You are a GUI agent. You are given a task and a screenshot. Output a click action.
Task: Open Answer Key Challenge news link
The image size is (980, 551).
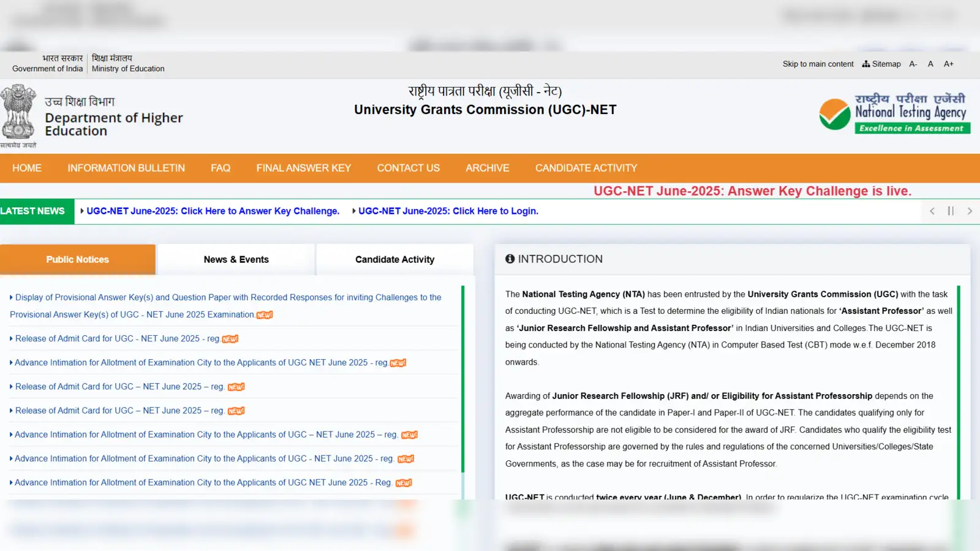[213, 211]
